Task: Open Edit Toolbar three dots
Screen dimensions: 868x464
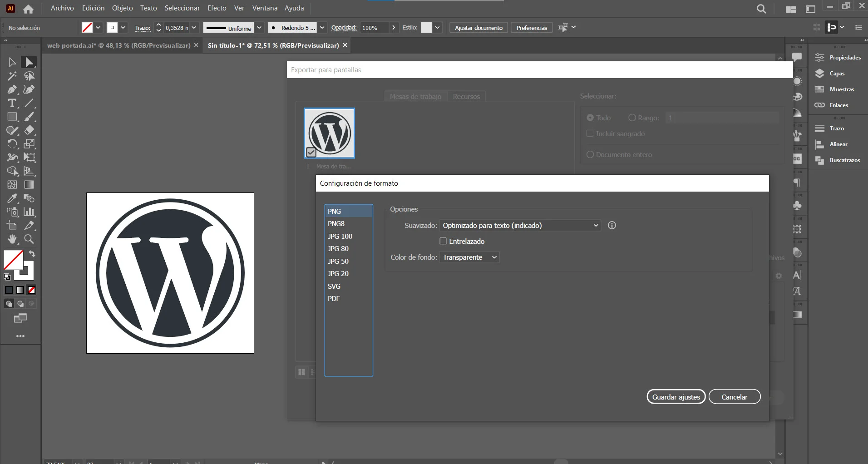Action: point(20,336)
